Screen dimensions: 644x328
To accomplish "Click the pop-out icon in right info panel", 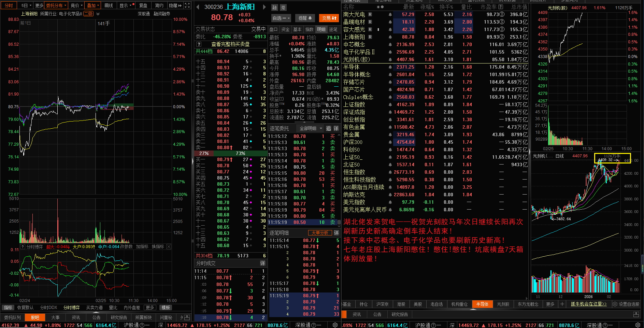I will (x=636, y=314).
